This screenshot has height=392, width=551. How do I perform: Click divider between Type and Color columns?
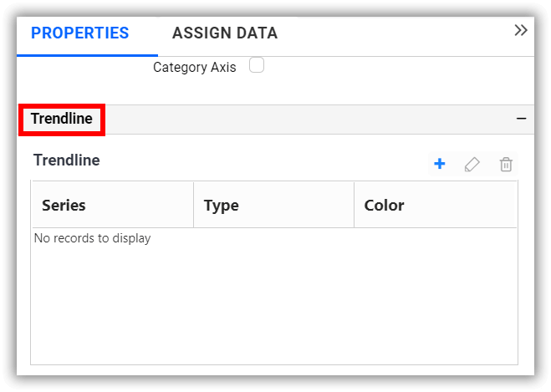coord(354,206)
